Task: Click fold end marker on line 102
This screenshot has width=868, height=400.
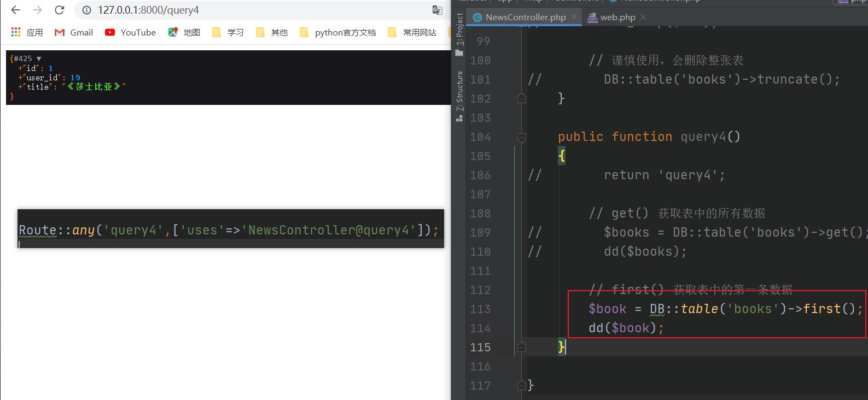Action: click(521, 98)
